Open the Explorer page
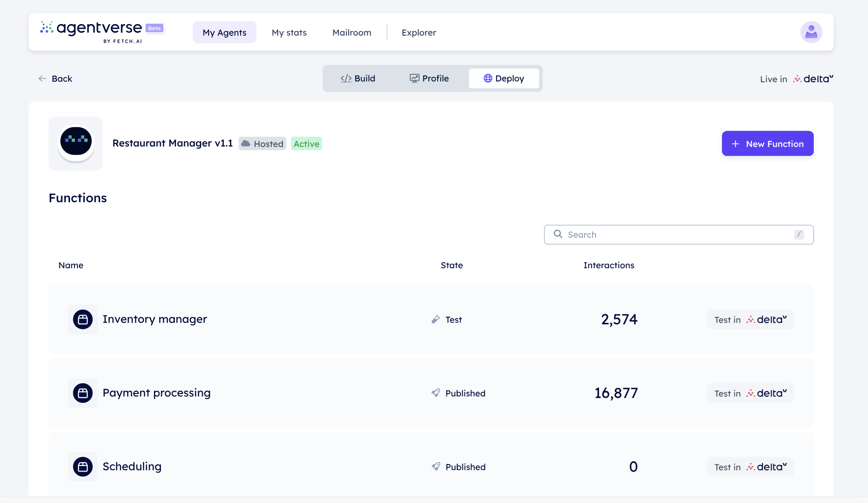 [419, 32]
